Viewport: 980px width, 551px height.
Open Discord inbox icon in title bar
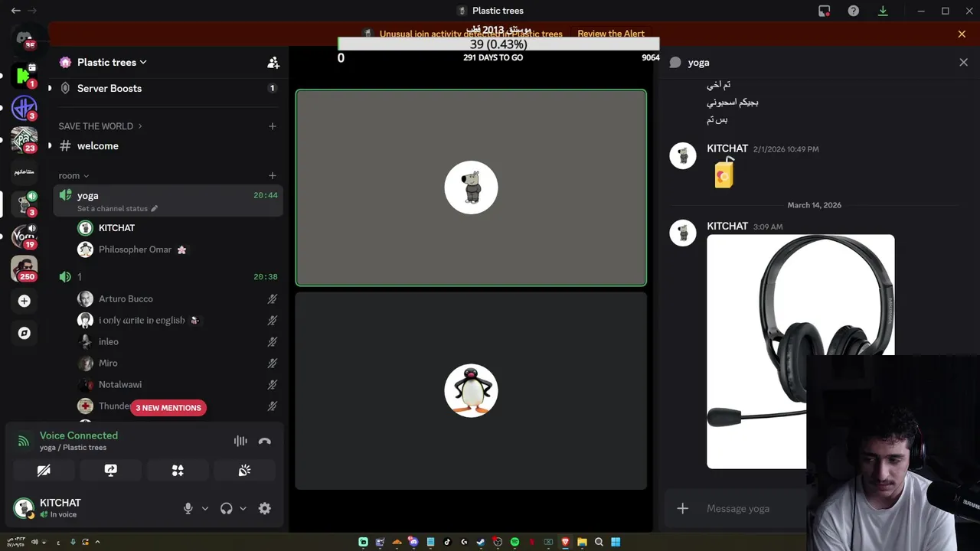[825, 11]
